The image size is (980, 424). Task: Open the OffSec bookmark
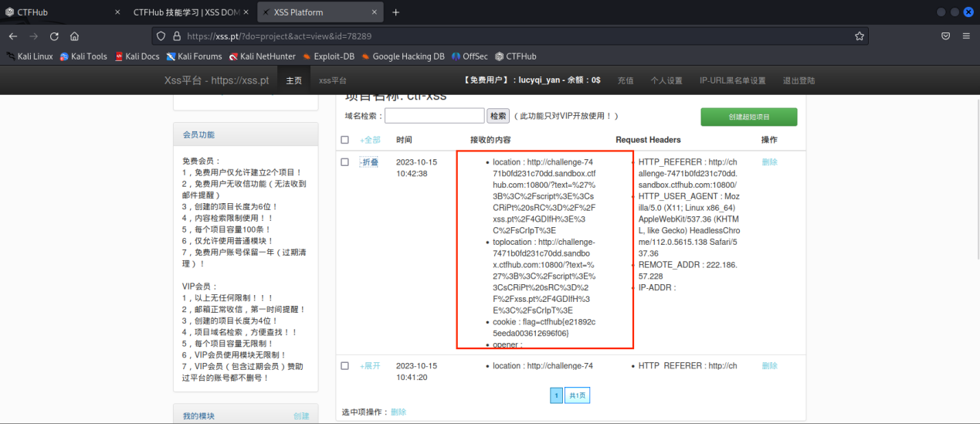pyautogui.click(x=470, y=56)
